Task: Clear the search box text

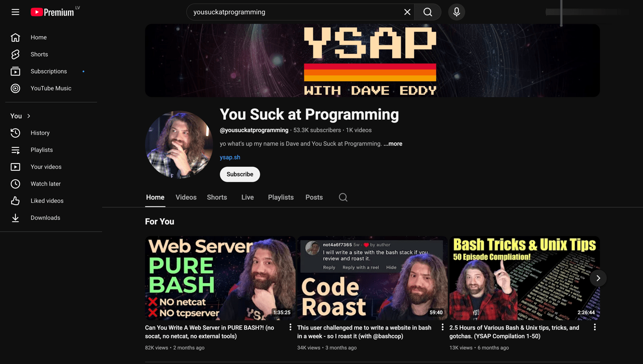Action: 407,12
